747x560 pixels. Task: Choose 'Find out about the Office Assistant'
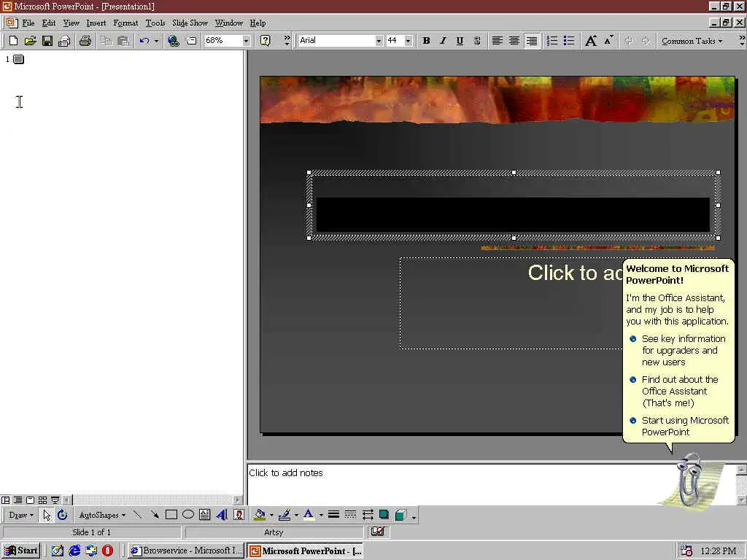[x=679, y=391]
